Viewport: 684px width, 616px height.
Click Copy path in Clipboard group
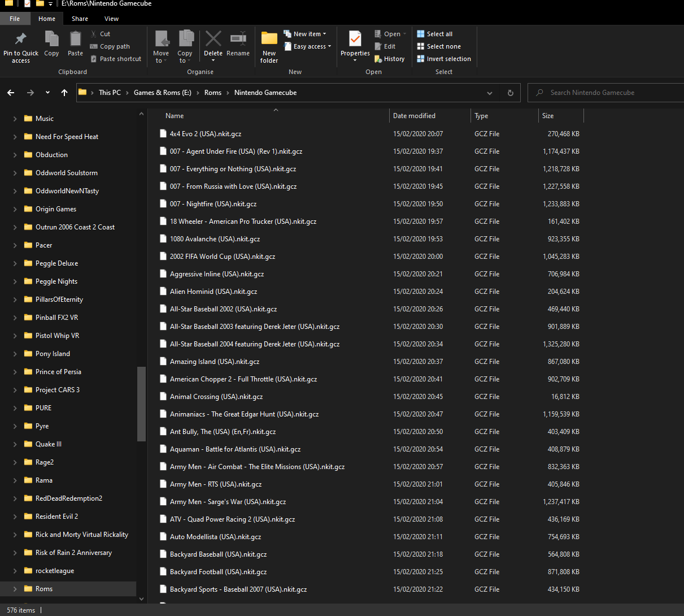click(110, 46)
